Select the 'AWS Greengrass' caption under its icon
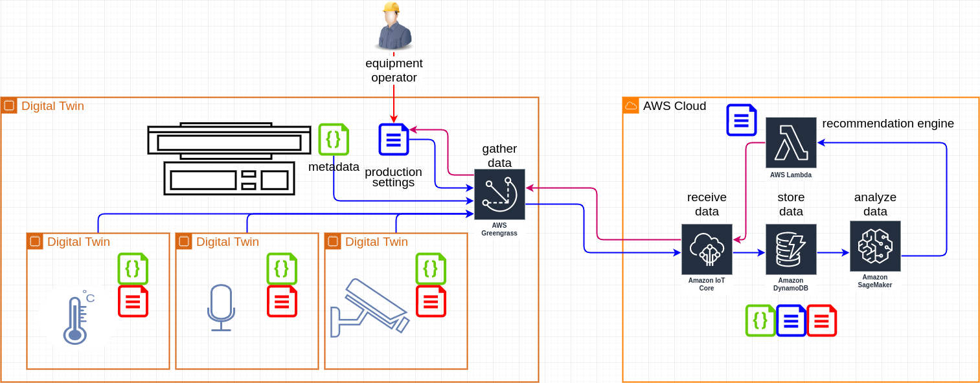Viewport: 980px width, 383px height. pyautogui.click(x=499, y=229)
